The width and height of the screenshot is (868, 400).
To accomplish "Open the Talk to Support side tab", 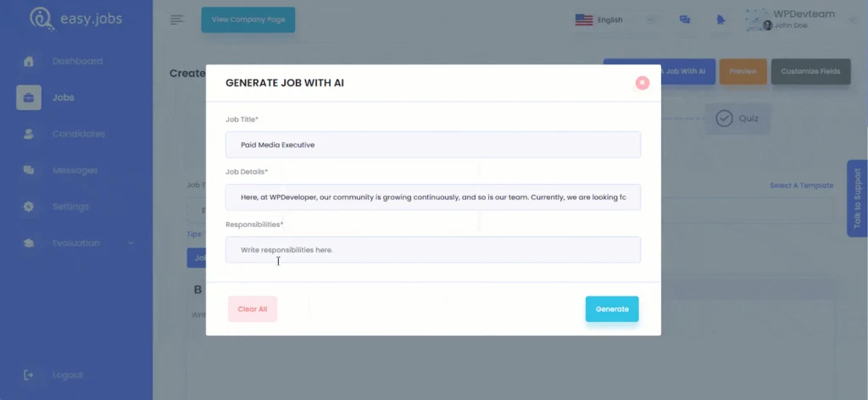I will coord(857,198).
